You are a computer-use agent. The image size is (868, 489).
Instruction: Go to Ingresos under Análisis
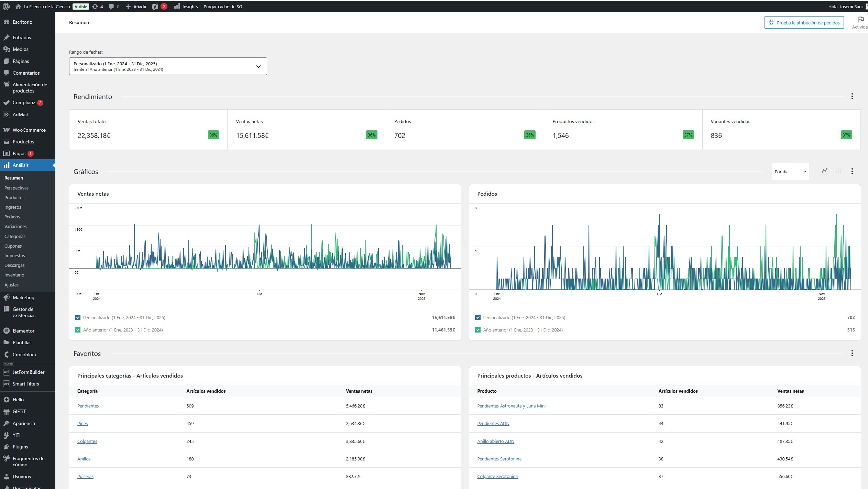click(x=13, y=207)
